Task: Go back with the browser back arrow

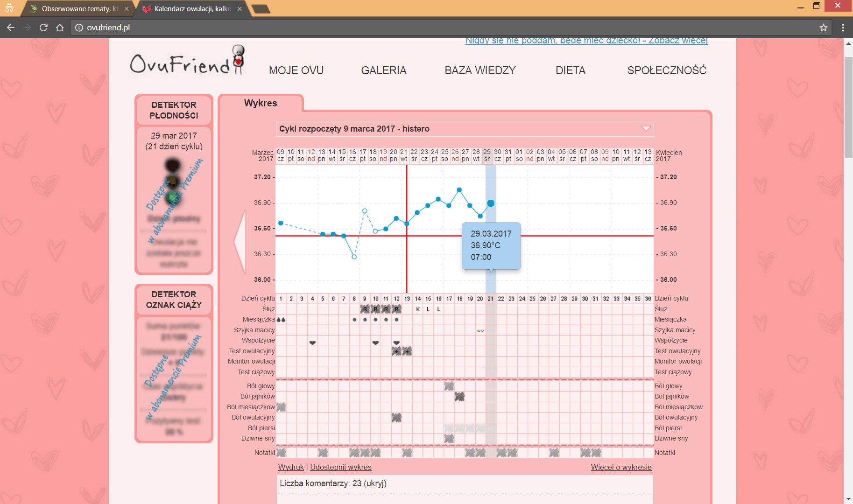Action: (x=11, y=28)
